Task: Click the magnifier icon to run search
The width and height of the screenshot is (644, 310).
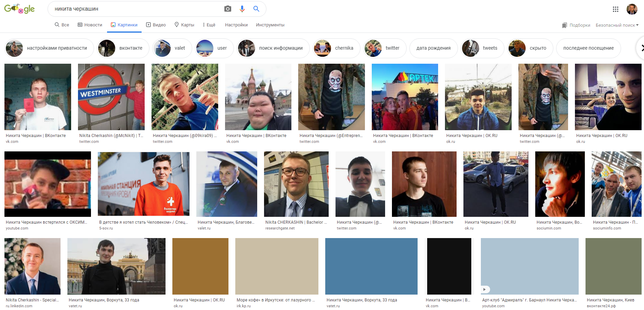Action: click(256, 9)
